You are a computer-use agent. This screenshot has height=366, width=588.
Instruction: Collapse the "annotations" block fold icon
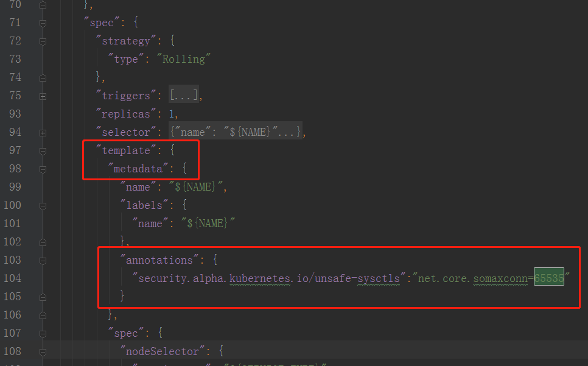[43, 261]
